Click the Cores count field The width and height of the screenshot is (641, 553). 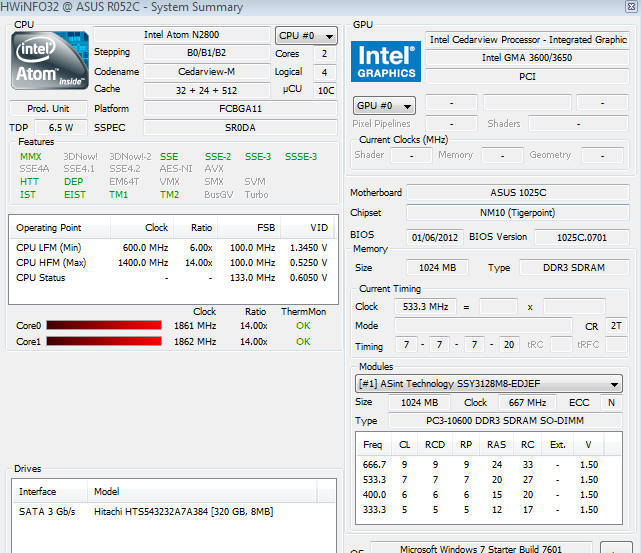[x=325, y=54]
